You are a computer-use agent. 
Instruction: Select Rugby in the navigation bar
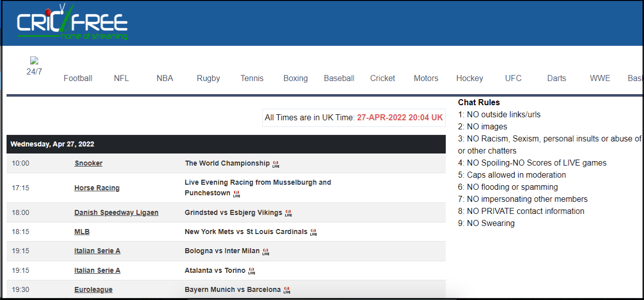(x=208, y=78)
